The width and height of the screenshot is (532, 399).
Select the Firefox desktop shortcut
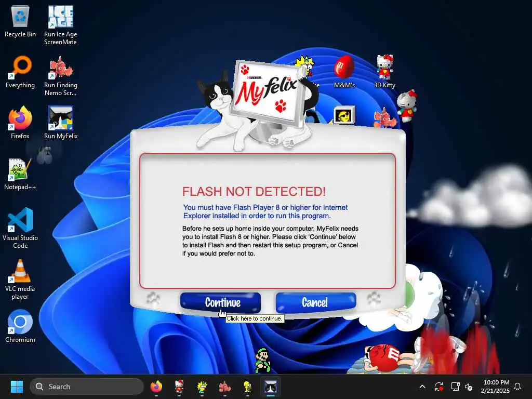click(x=20, y=123)
